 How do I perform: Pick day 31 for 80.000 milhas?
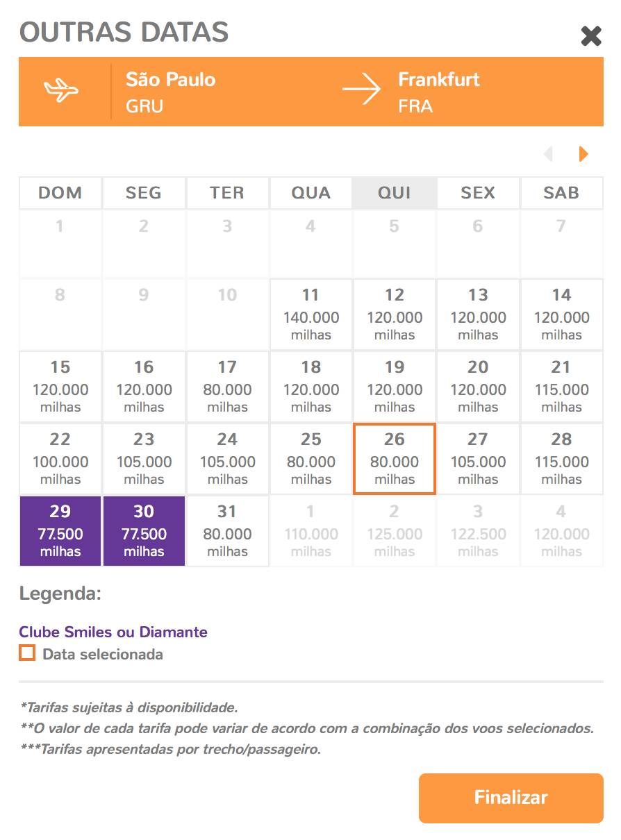click(x=227, y=531)
